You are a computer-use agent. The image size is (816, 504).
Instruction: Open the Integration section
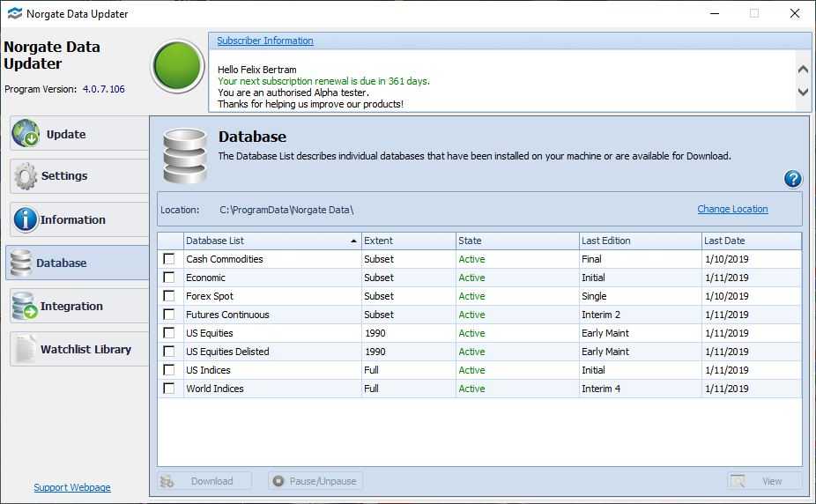tap(79, 306)
